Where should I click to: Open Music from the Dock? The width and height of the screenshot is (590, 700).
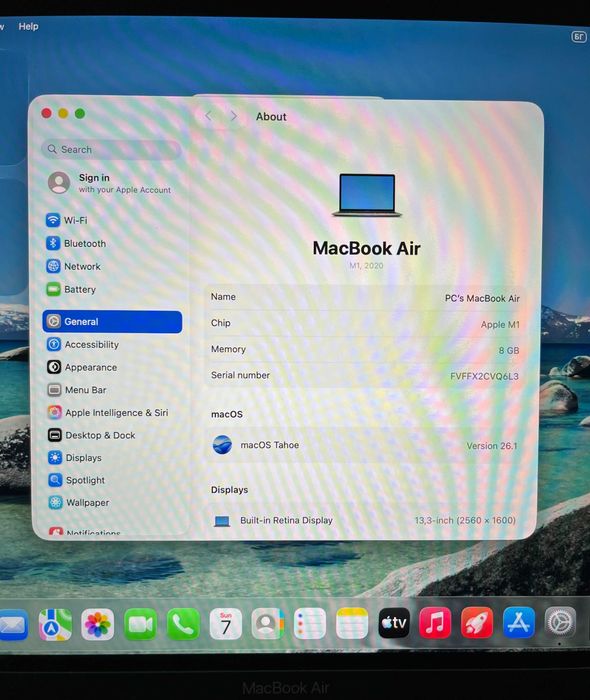(x=435, y=623)
